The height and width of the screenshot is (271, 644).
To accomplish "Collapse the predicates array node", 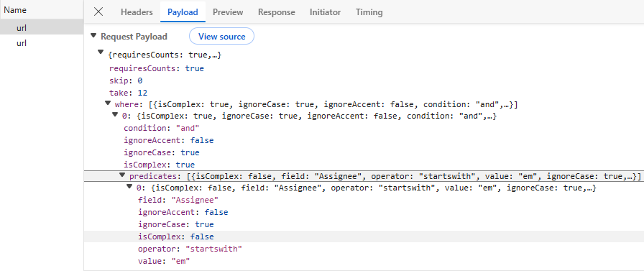I will pyautogui.click(x=122, y=175).
